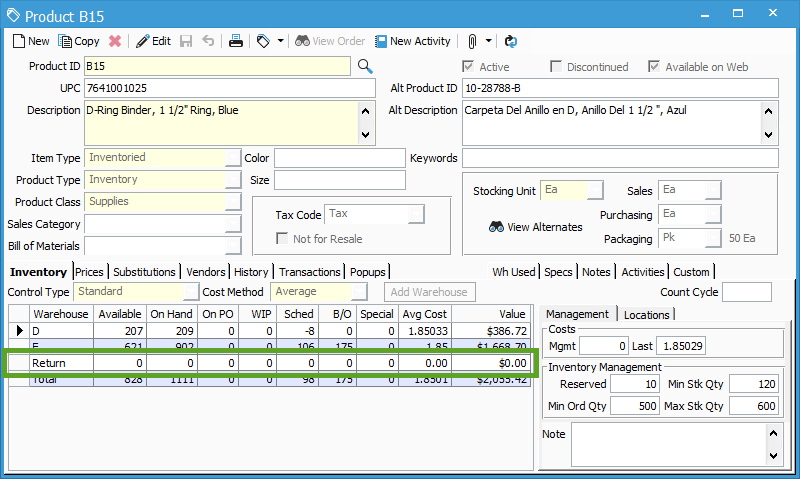Open the Locations tab
This screenshot has height=479, width=800.
[x=646, y=314]
